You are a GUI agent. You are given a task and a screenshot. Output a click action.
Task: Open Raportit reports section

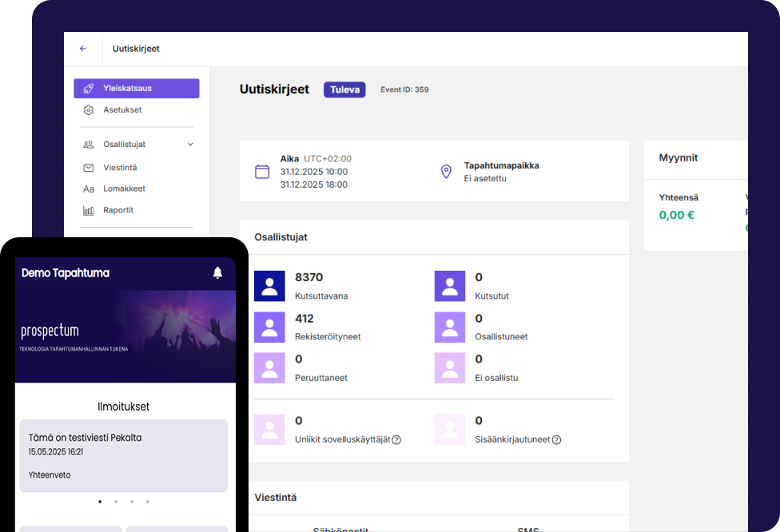(x=118, y=211)
